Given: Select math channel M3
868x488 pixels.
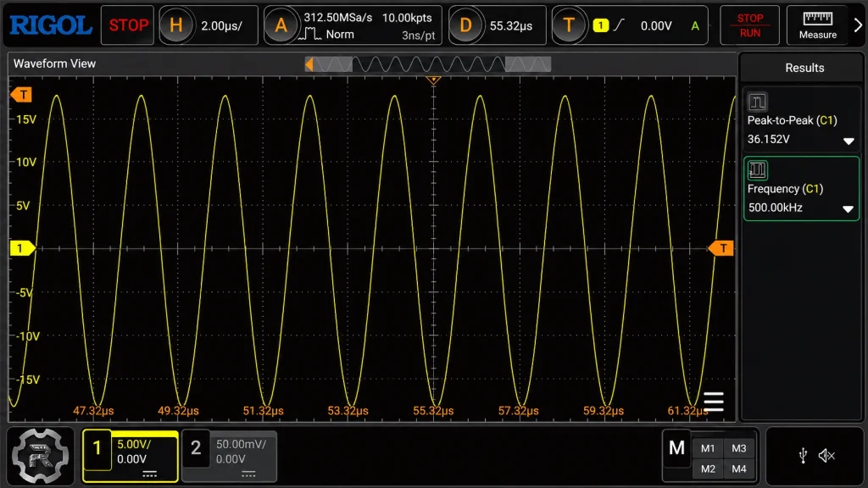Looking at the screenshot, I should (x=739, y=449).
